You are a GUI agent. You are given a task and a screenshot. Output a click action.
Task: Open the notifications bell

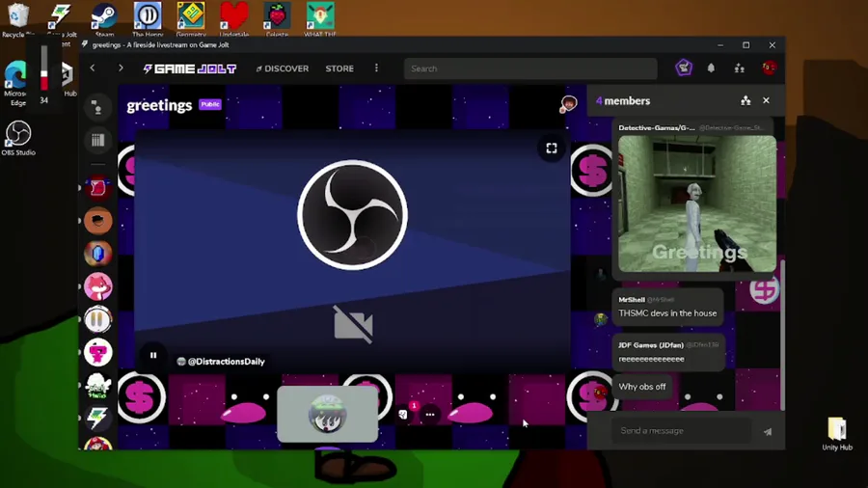pyautogui.click(x=711, y=68)
